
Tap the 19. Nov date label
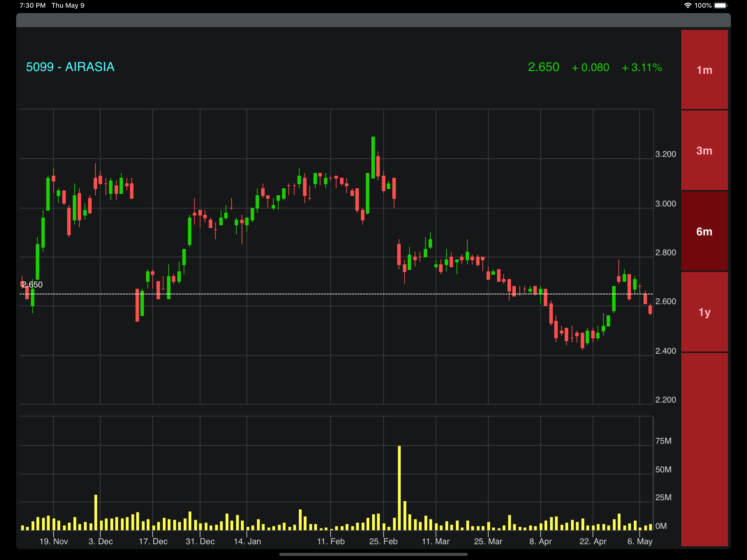click(x=54, y=541)
